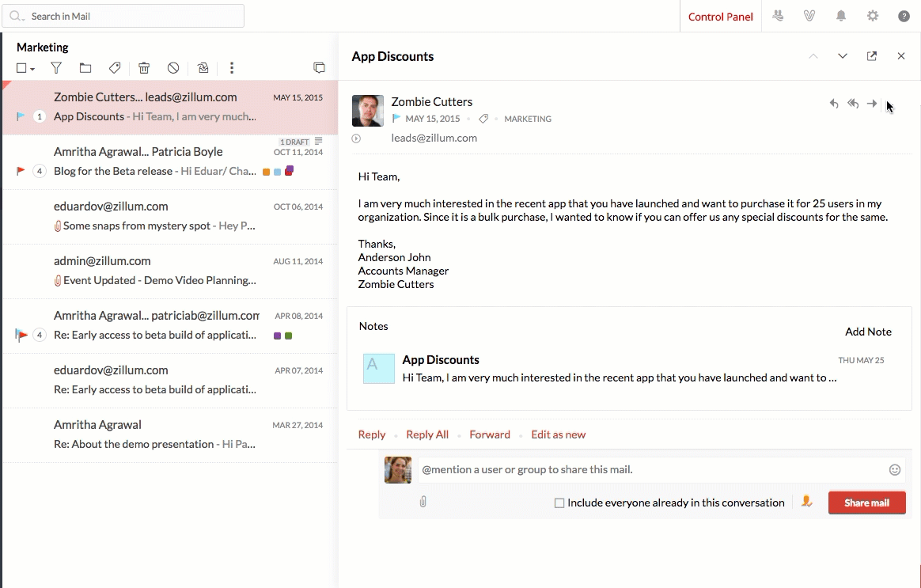Click the Add Note button
Image resolution: width=921 pixels, height=588 pixels.
pyautogui.click(x=867, y=332)
